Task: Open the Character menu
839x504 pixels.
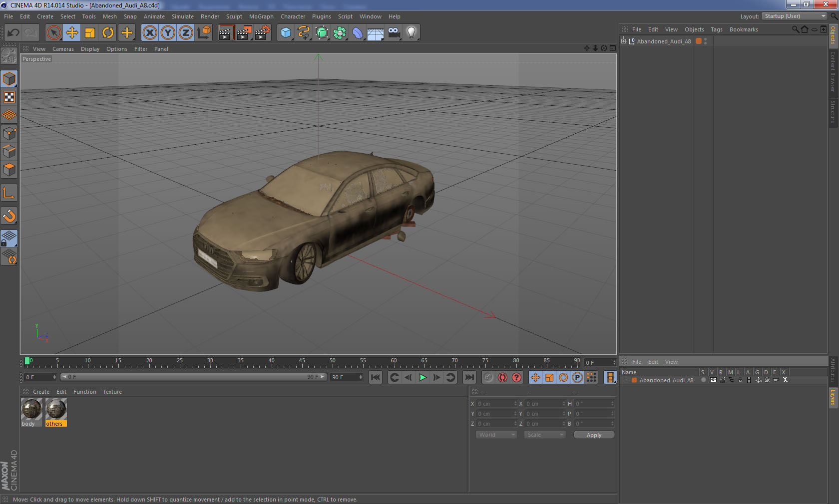Action: pyautogui.click(x=293, y=16)
